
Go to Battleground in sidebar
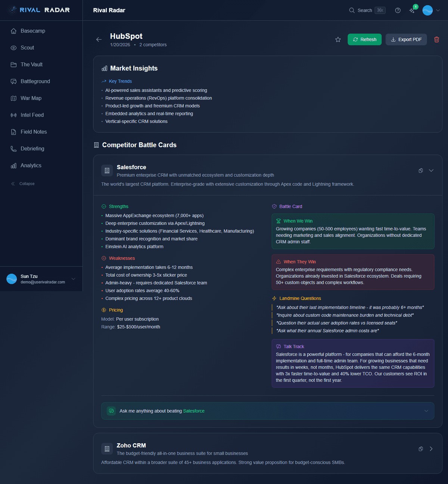click(x=35, y=81)
